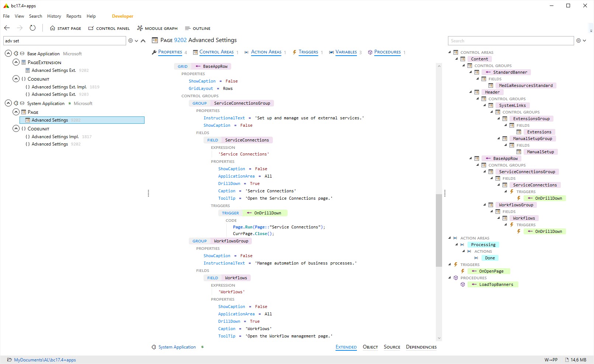Screen dimensions: 594x364
Task: Open MyDocuments\AL\bc17.4+apps path link
Action: (45, 360)
